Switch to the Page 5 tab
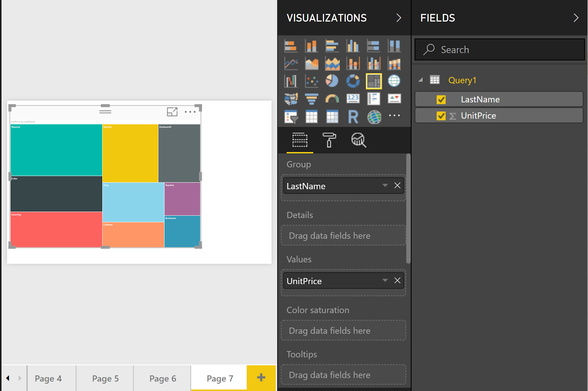The width and height of the screenshot is (588, 391). 105,378
